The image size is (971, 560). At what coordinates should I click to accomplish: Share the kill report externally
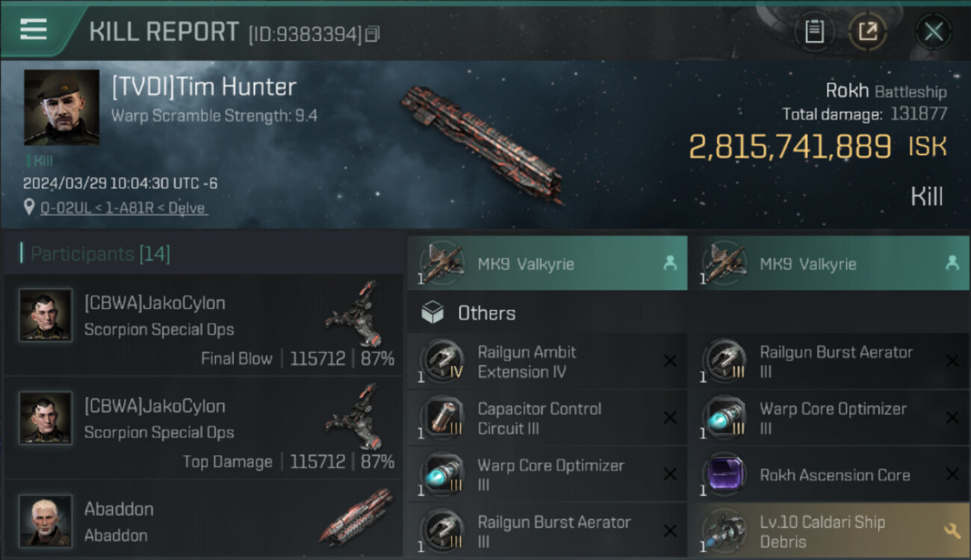pyautogui.click(x=867, y=31)
